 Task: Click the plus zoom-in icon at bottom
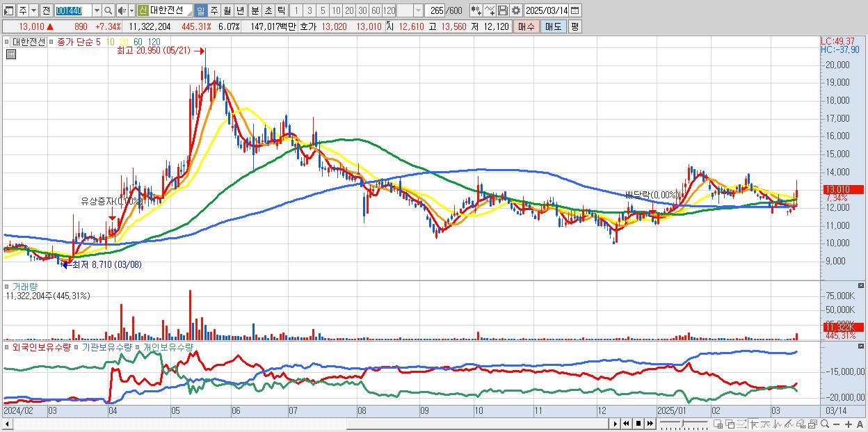click(848, 424)
